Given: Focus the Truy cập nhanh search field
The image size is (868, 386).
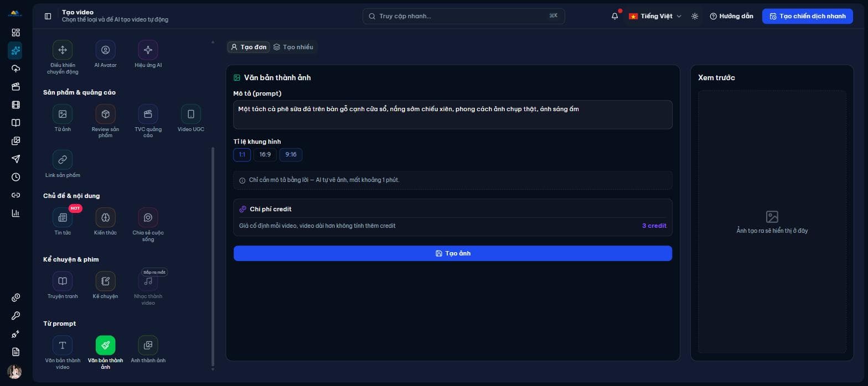Looking at the screenshot, I should click(464, 16).
